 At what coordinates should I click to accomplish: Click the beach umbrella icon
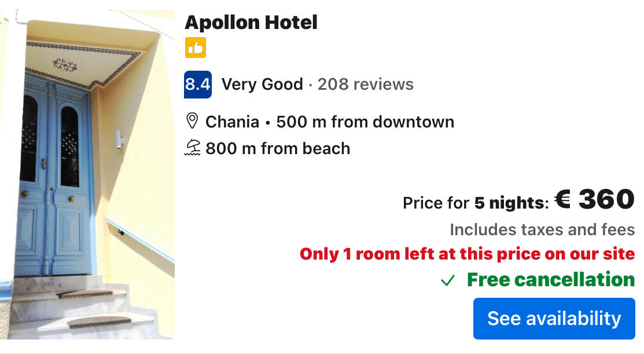[192, 148]
